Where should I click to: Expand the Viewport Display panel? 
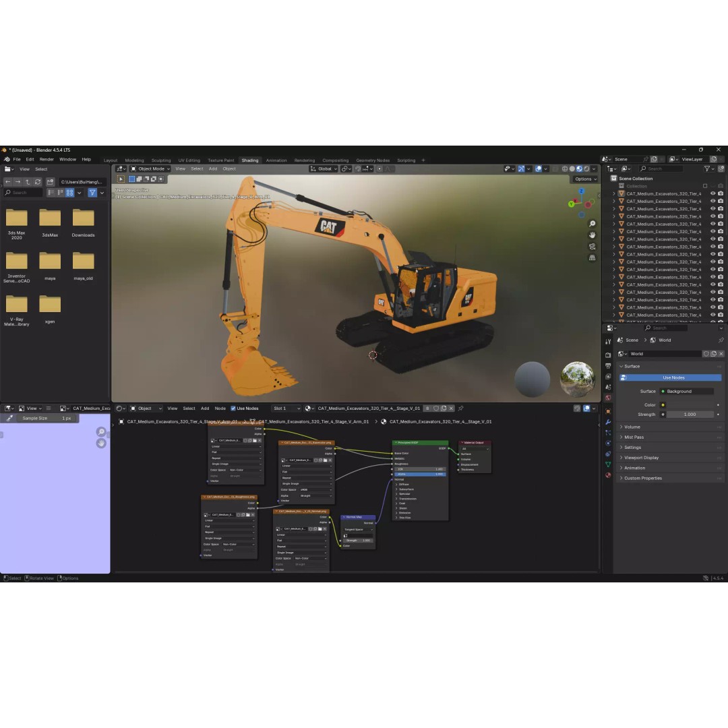(669, 458)
